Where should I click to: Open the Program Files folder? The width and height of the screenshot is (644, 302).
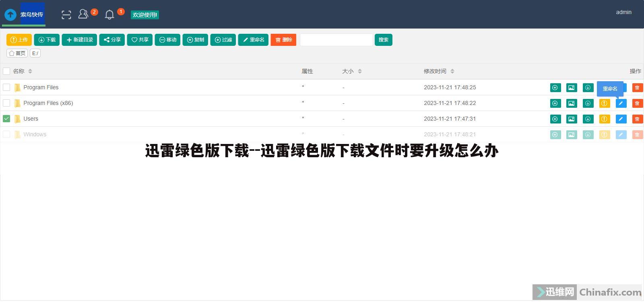41,87
